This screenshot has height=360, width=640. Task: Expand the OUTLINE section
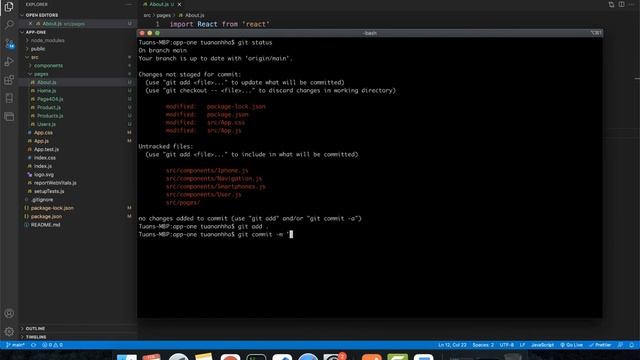click(35, 329)
